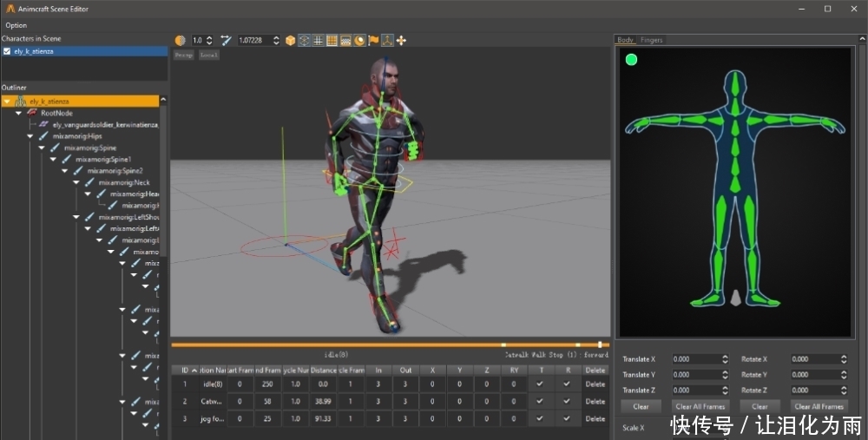868x440 pixels.
Task: Toggle R checkbox for jog forward row
Action: point(568,418)
